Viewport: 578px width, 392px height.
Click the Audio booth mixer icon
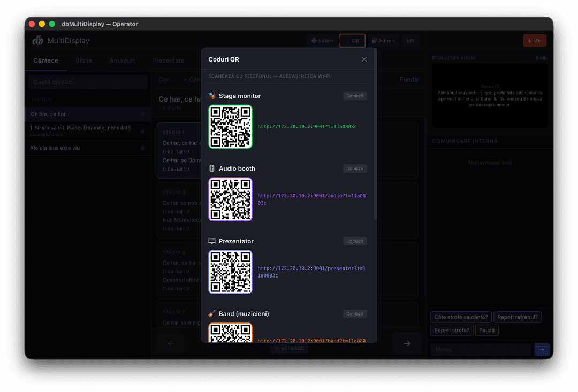tap(212, 168)
